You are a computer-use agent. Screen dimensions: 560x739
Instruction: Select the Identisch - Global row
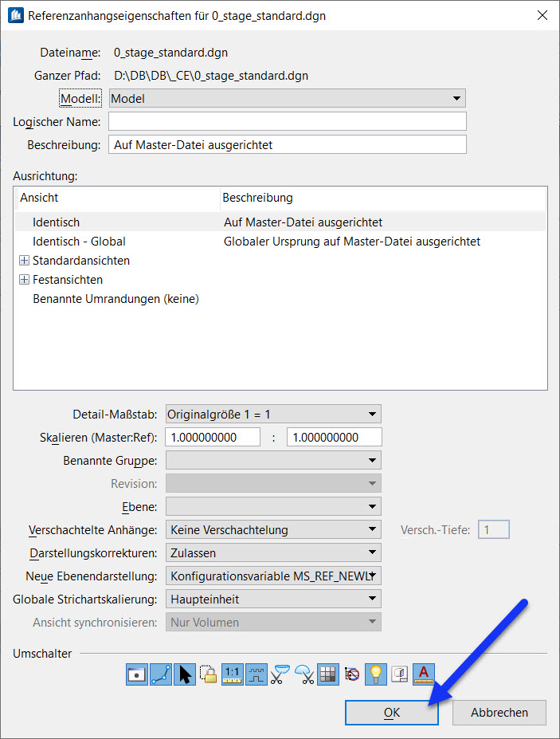point(280,242)
